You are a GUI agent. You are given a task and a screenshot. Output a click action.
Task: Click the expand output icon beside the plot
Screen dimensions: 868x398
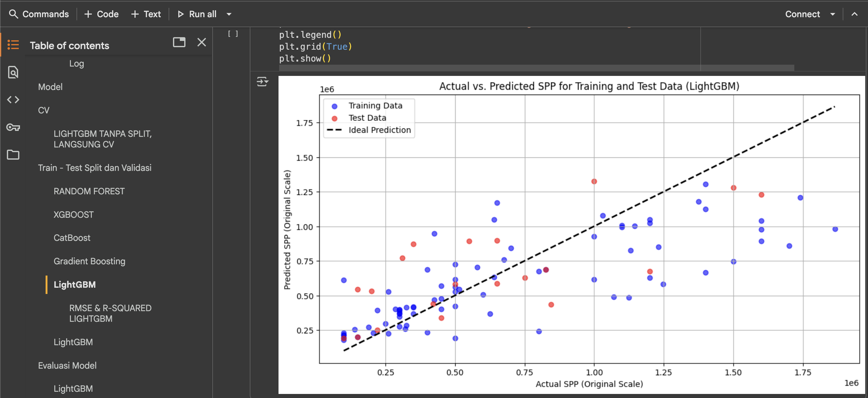pos(263,82)
